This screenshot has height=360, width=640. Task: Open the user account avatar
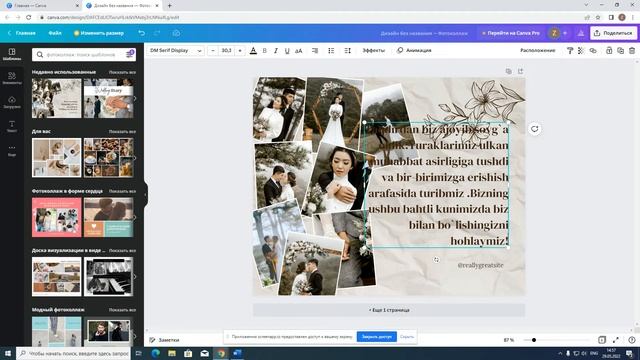pos(554,33)
